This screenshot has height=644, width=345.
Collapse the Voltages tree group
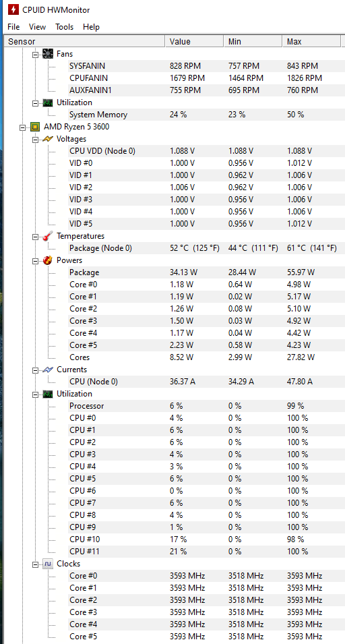point(35,139)
